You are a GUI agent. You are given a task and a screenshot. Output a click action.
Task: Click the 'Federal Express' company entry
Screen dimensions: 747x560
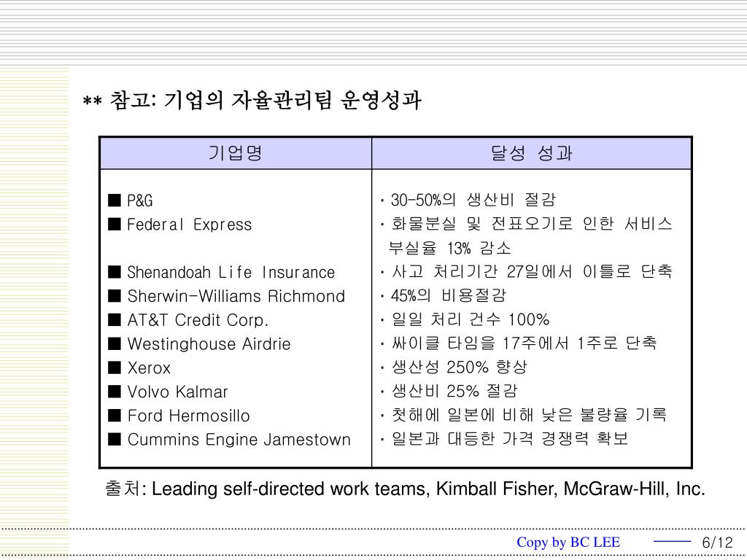[190, 225]
